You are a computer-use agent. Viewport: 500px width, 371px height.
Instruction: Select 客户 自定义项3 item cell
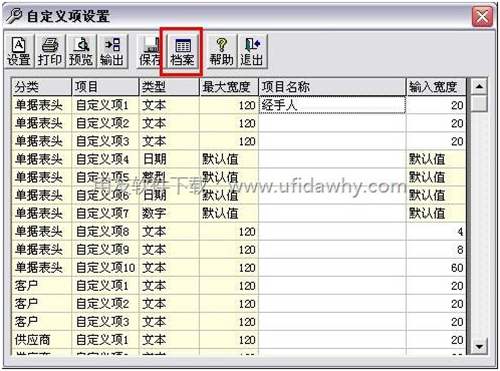tap(105, 322)
